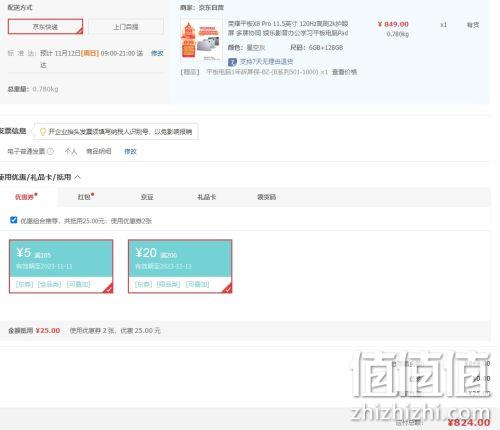Image resolution: width=500 pixels, height=430 pixels.
Task: Switch to the 领货码 tab
Action: pos(267,197)
